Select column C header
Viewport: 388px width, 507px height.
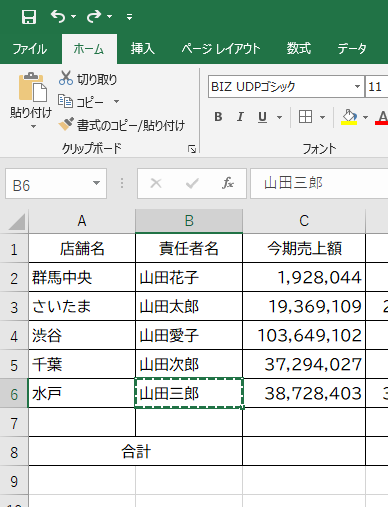point(304,221)
